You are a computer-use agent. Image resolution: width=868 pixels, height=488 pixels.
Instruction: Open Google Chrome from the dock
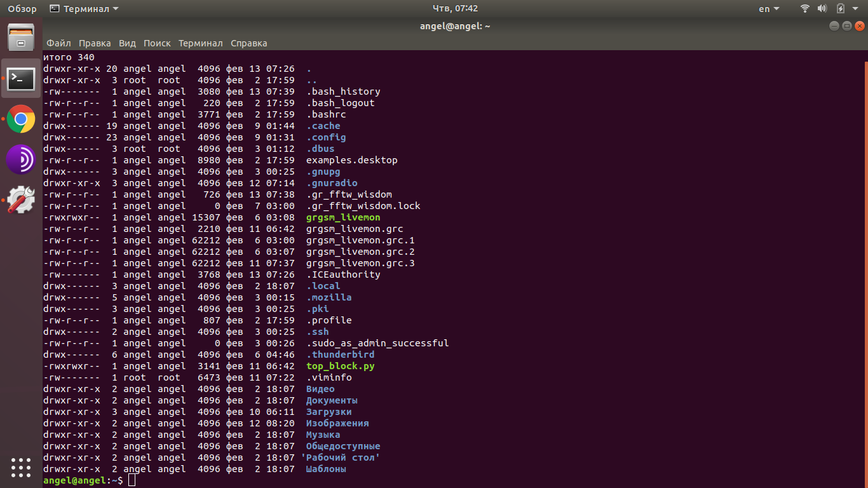coord(21,119)
